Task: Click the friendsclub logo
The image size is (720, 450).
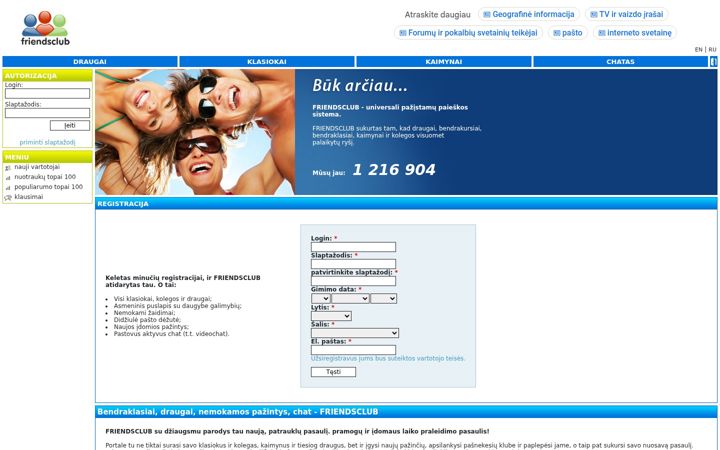Action: [x=45, y=28]
